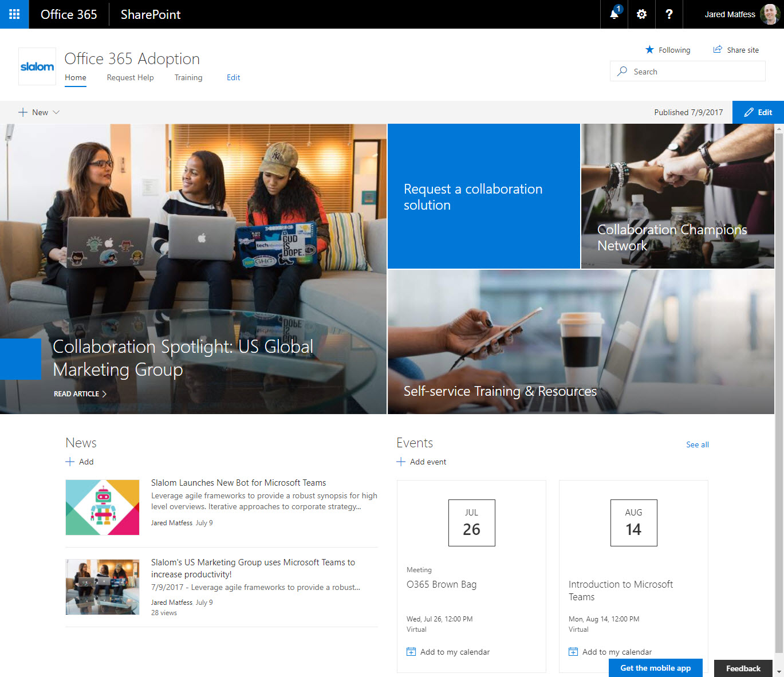See all upcoming events
Viewport: 784px width, 677px height.
697,444
